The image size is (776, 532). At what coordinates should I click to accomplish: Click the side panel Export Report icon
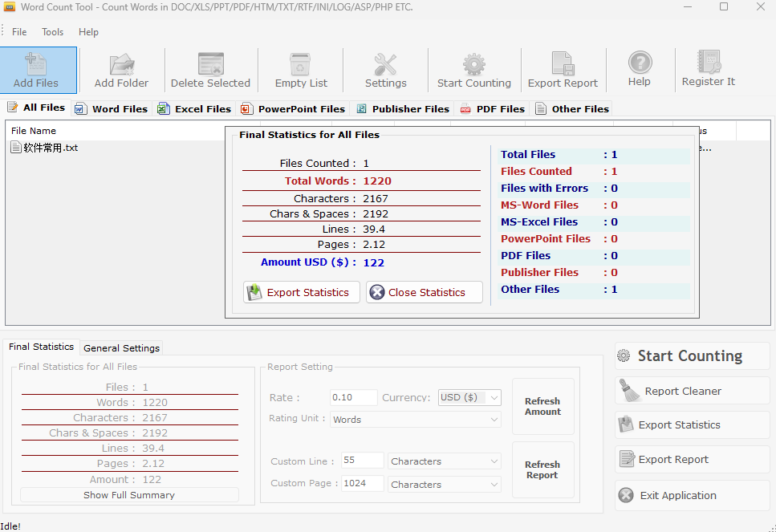627,459
